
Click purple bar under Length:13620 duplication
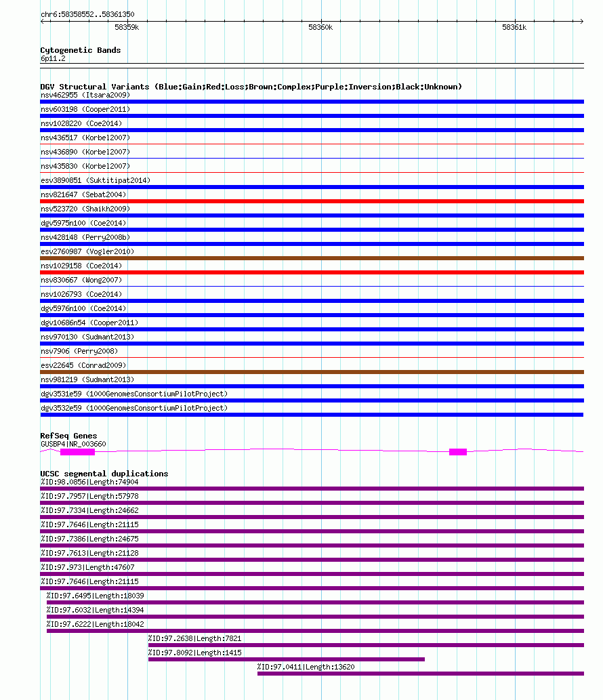coord(421,674)
